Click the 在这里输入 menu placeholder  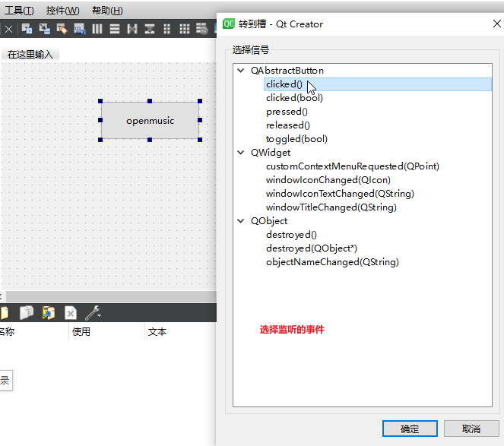pyautogui.click(x=30, y=54)
